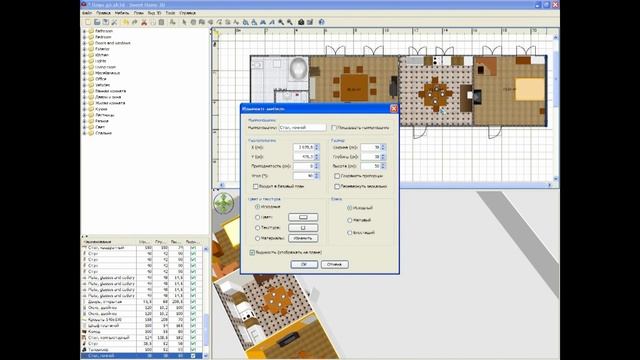The image size is (640, 360).
Task: Click the OK button in dialog
Action: 304,264
